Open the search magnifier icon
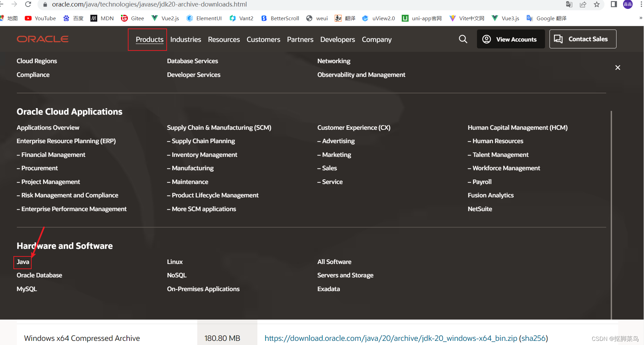 coord(463,39)
